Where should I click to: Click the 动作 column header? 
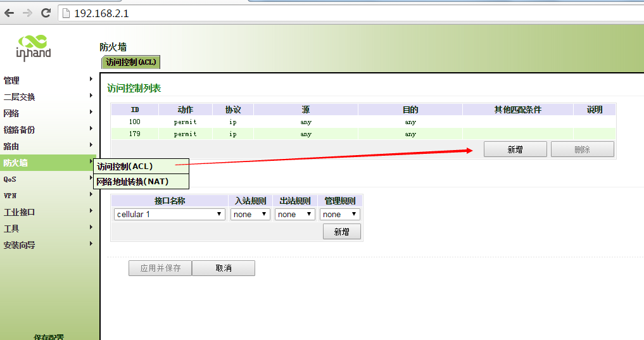(186, 110)
